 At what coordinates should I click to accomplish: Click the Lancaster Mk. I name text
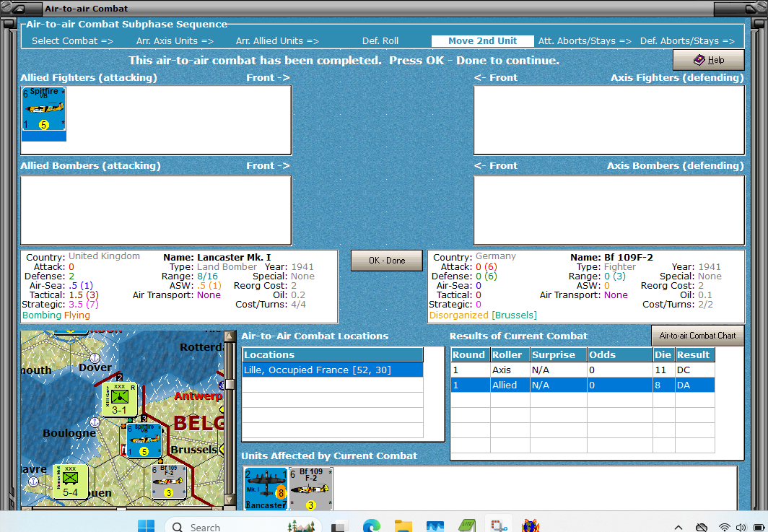(234, 257)
